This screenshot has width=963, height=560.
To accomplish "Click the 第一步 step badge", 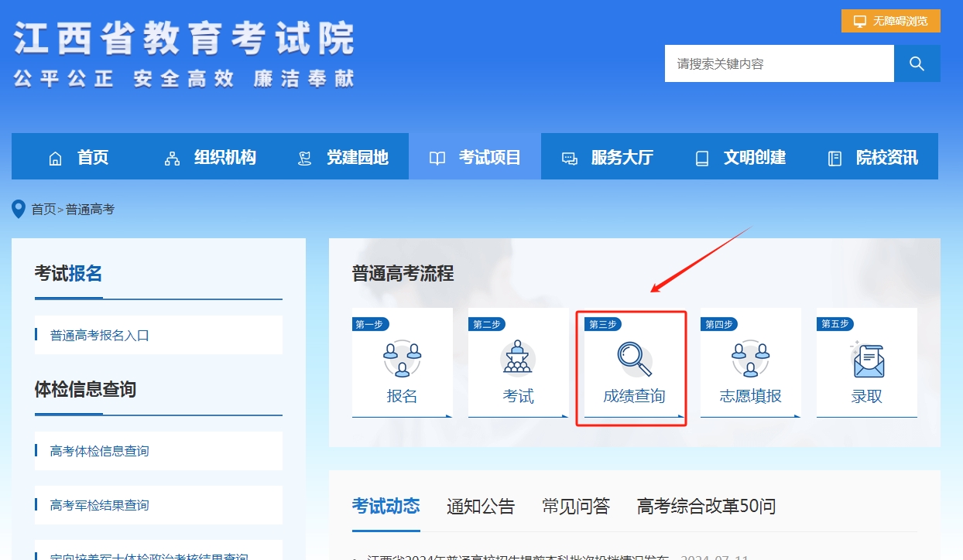I will 370,324.
